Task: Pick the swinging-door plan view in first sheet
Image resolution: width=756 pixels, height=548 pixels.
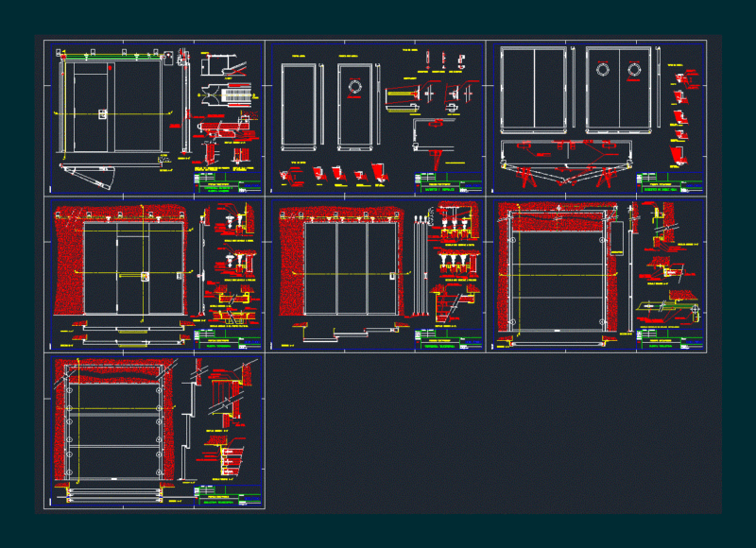Action: point(87,177)
